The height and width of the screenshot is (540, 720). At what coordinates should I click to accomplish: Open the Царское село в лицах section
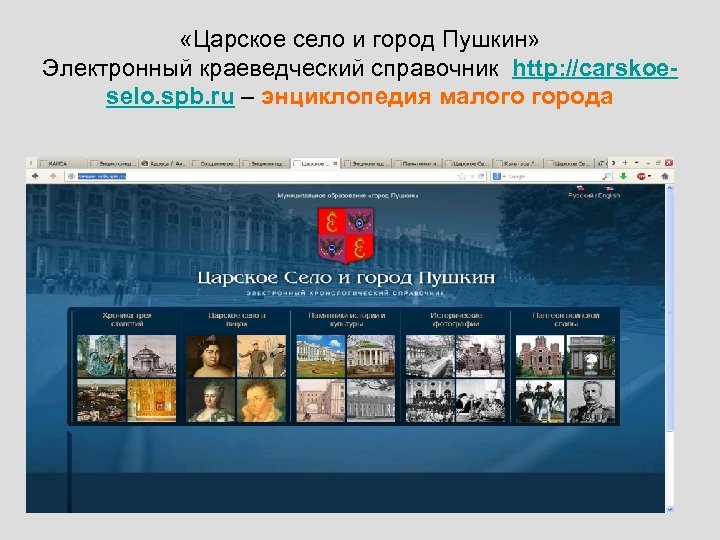pos(237,320)
